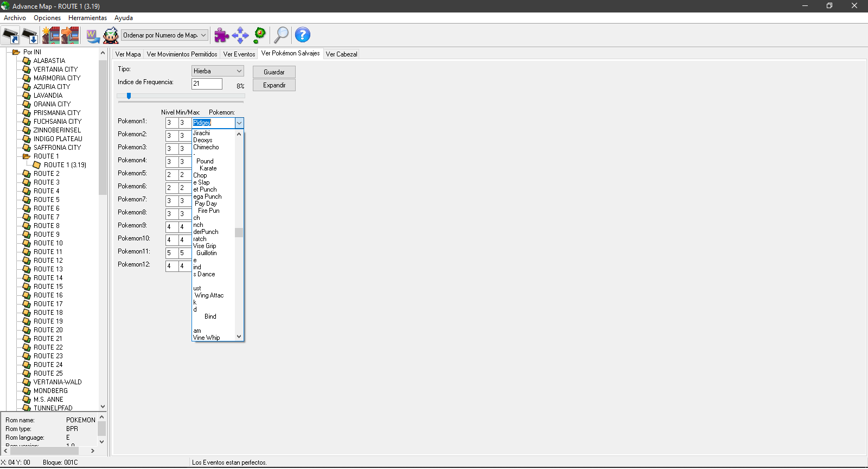The width and height of the screenshot is (868, 469).
Task: Click the purple puzzle piece icon
Action: click(221, 36)
